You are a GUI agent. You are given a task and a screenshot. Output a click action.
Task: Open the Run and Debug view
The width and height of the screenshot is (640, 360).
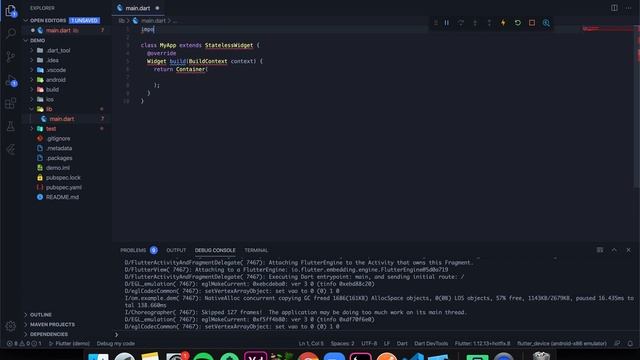click(11, 80)
